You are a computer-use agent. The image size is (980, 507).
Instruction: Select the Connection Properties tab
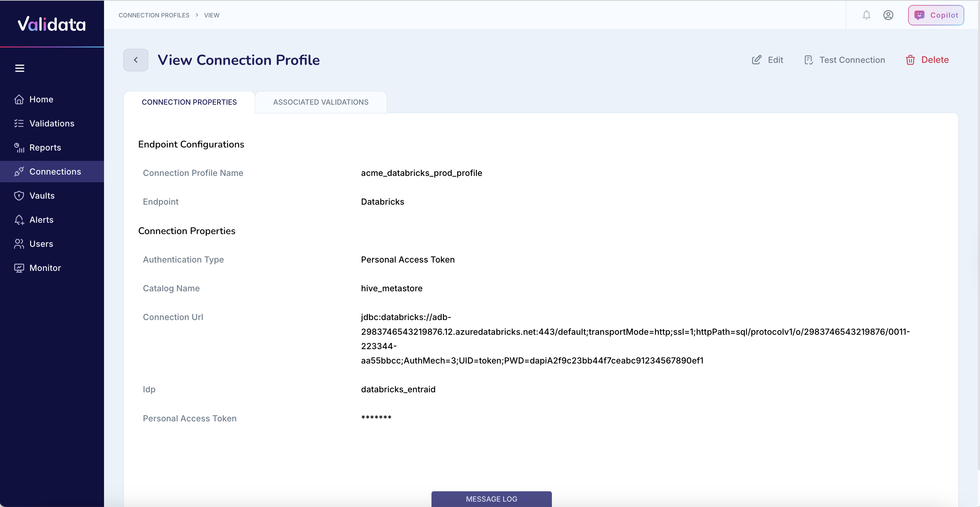189,102
